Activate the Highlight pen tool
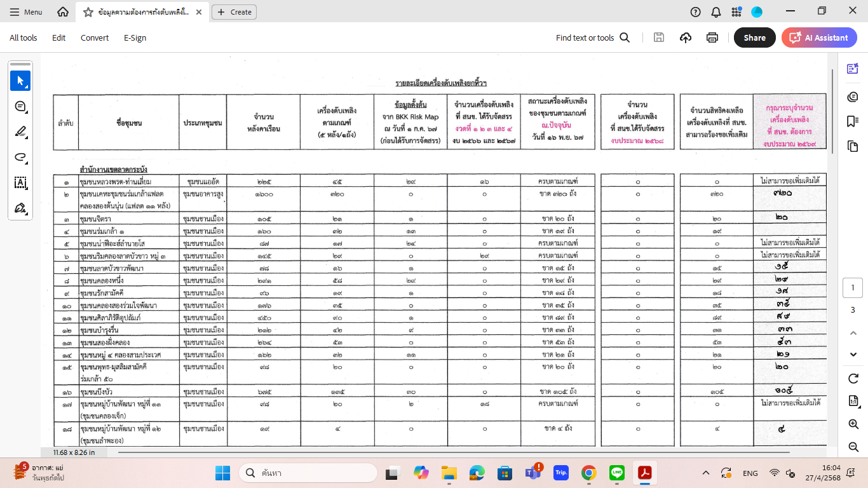Image resolution: width=868 pixels, height=488 pixels. 20,132
